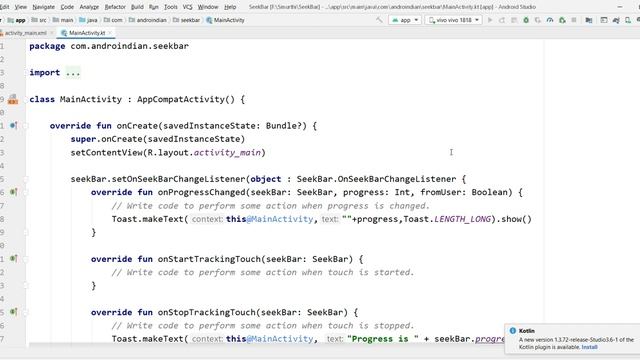The width and height of the screenshot is (640, 360).
Task: Collapse the onCreate function fold marker
Action: pyautogui.click(x=26, y=126)
